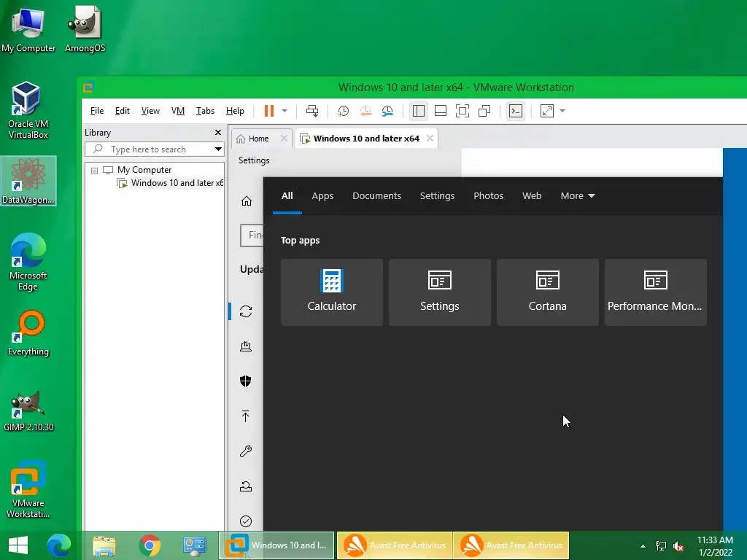Open Google Chrome from the taskbar
Screen dimensions: 747x560
[x=150, y=545]
